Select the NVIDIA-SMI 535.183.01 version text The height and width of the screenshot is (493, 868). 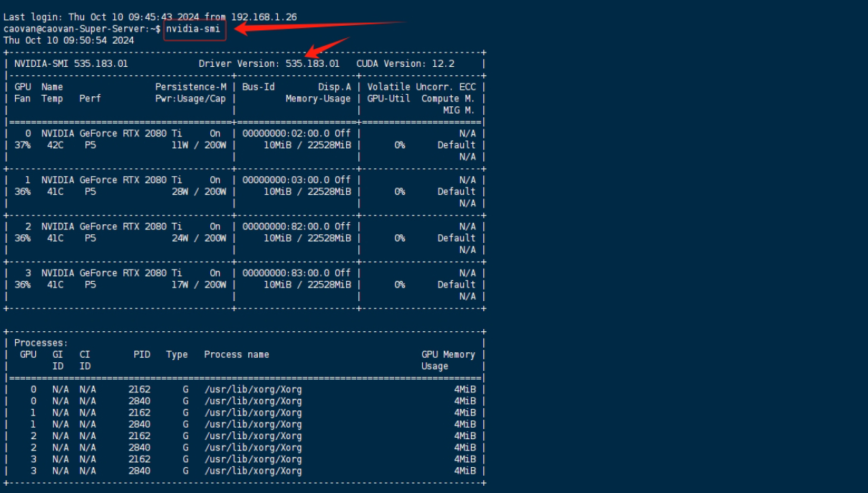[x=71, y=64]
